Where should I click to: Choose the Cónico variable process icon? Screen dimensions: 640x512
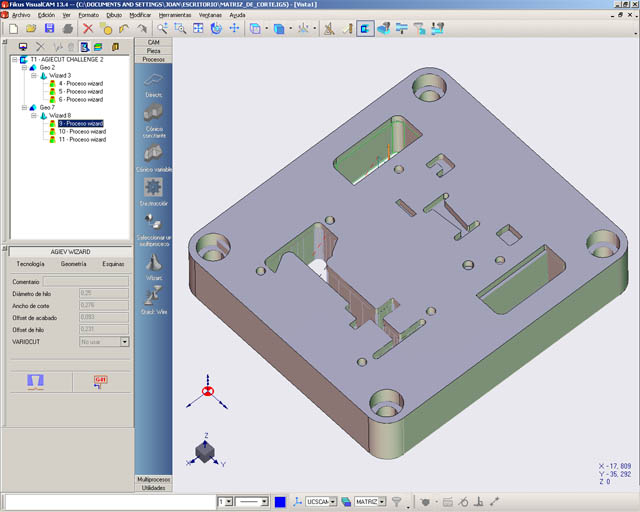point(153,154)
